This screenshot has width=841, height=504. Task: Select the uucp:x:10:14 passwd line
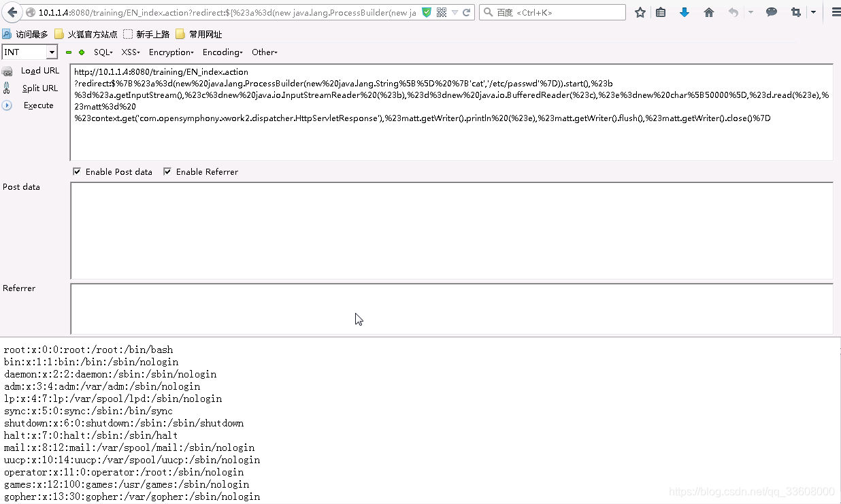(132, 460)
